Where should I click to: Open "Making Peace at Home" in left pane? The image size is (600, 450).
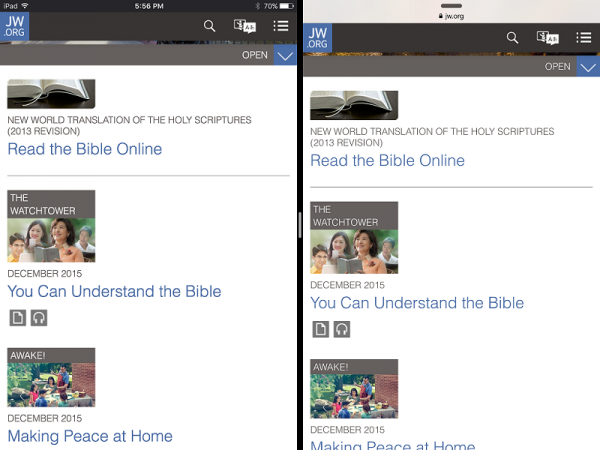click(90, 436)
